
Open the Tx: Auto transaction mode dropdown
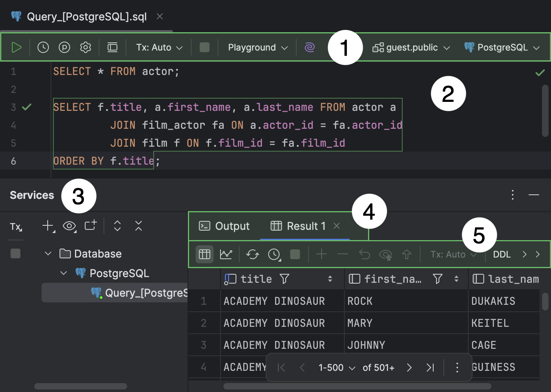[x=158, y=47]
